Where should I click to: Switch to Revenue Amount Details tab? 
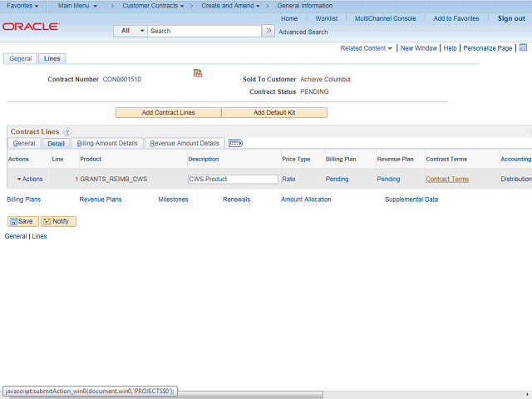[x=185, y=143]
